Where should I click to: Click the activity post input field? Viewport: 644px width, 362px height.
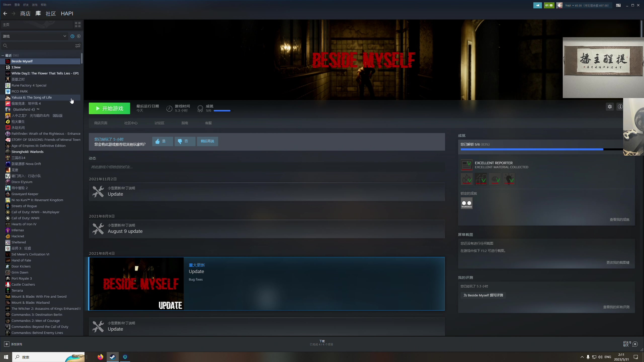click(267, 167)
